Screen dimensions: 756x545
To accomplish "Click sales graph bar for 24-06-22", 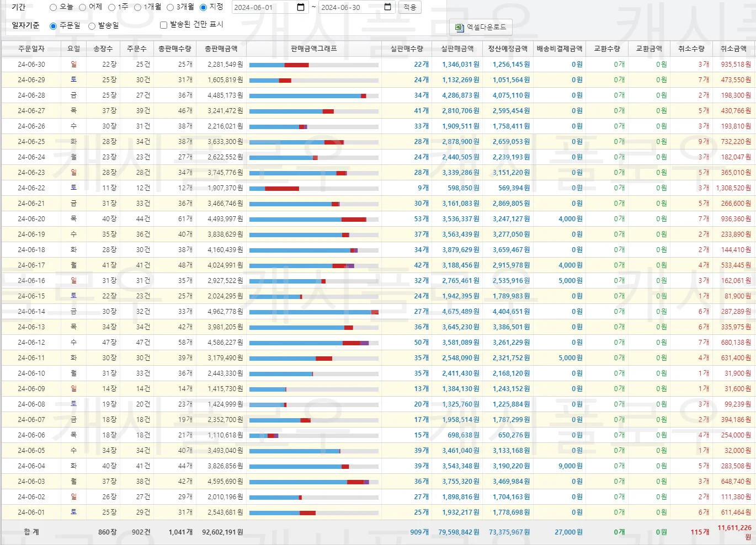I will [314, 189].
